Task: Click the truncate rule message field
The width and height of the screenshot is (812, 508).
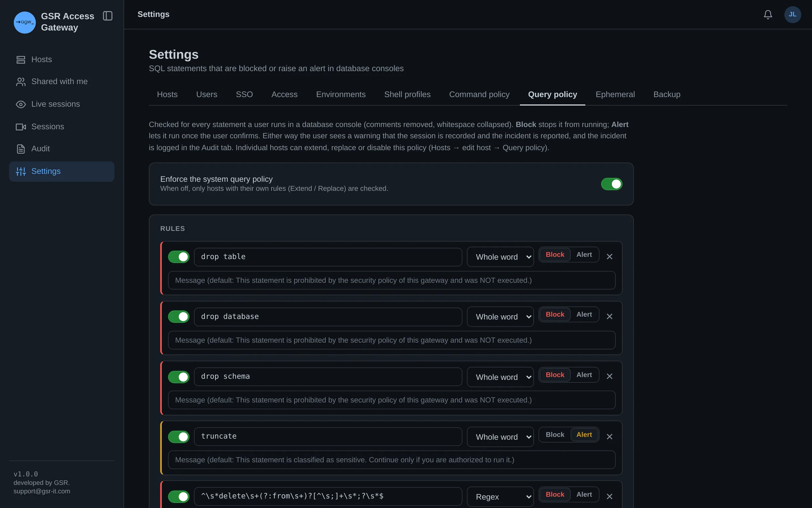Action: pos(391,460)
